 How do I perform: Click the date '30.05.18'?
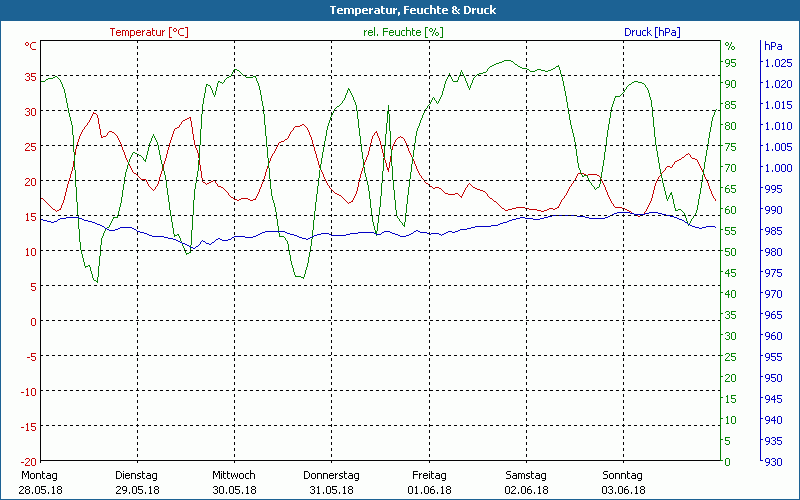pyautogui.click(x=234, y=490)
